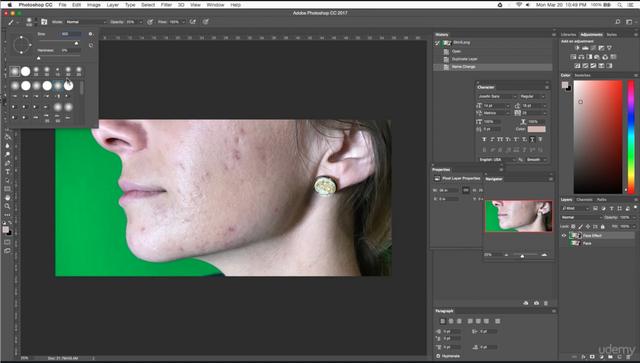Click the Navigator preview thumbnail
This screenshot has width=640, height=363.
(x=518, y=216)
